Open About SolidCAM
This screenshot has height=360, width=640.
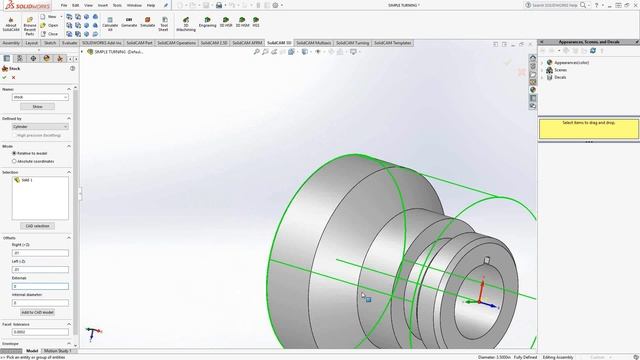(11, 24)
